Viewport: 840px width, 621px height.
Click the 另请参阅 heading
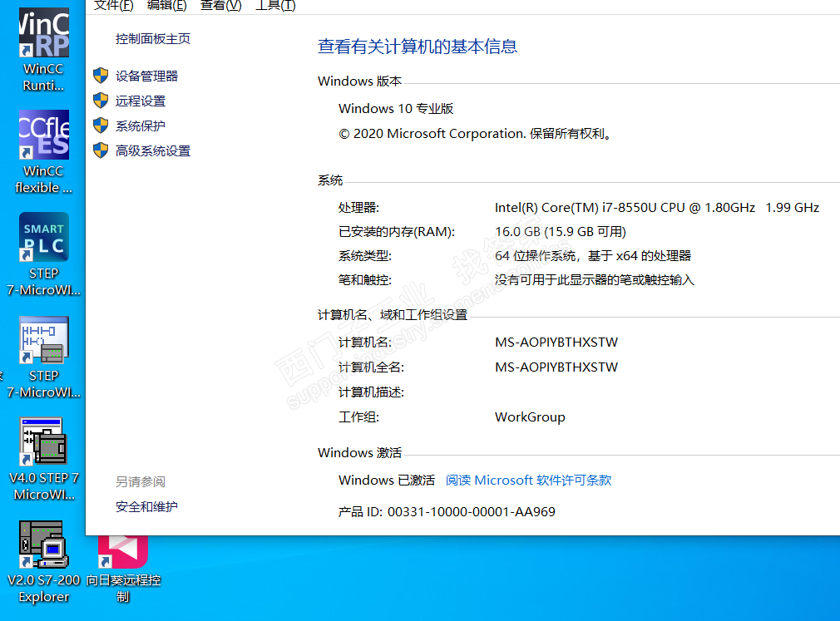pos(141,482)
